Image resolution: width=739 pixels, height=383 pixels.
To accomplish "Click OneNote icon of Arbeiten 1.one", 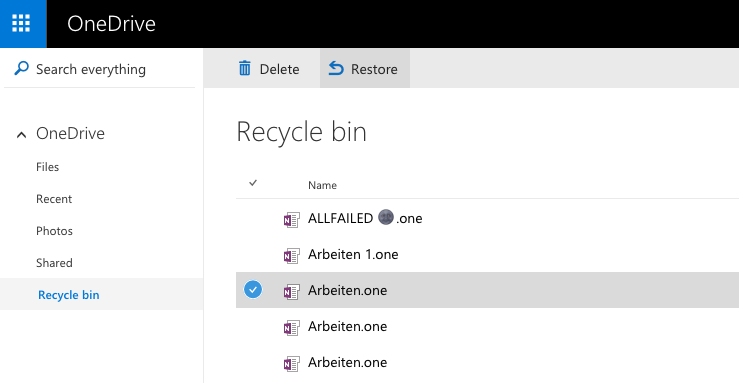I will pyautogui.click(x=291, y=256).
